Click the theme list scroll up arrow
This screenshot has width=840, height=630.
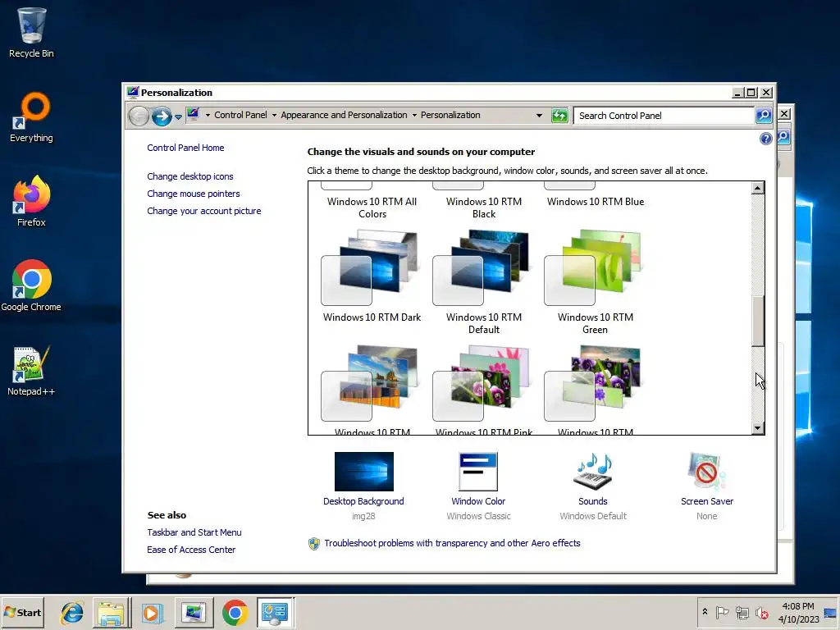(757, 188)
